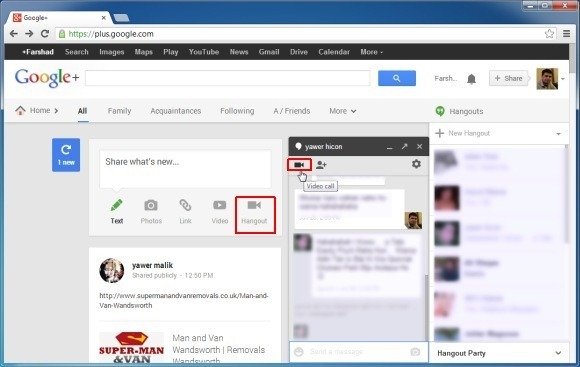Image resolution: width=580 pixels, height=367 pixels.
Task: Switch to the Family circle tab
Action: [119, 111]
